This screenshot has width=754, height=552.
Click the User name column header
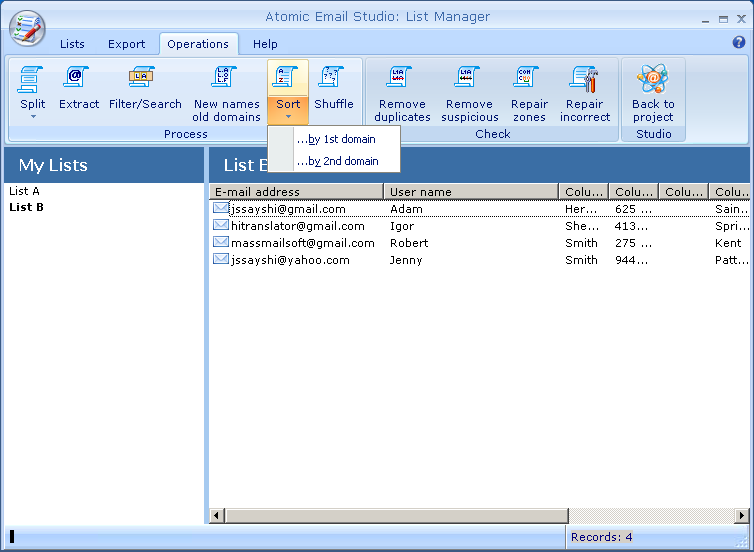click(471, 191)
